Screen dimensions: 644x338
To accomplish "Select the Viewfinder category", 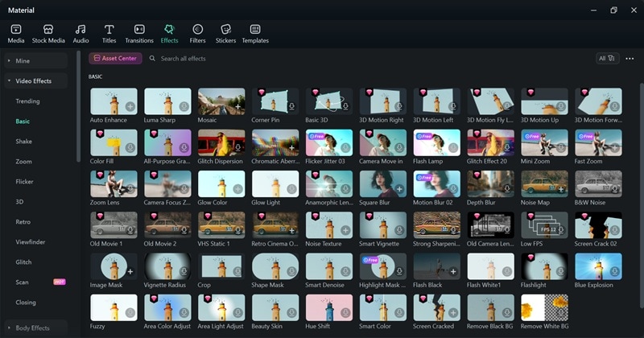I will click(31, 242).
